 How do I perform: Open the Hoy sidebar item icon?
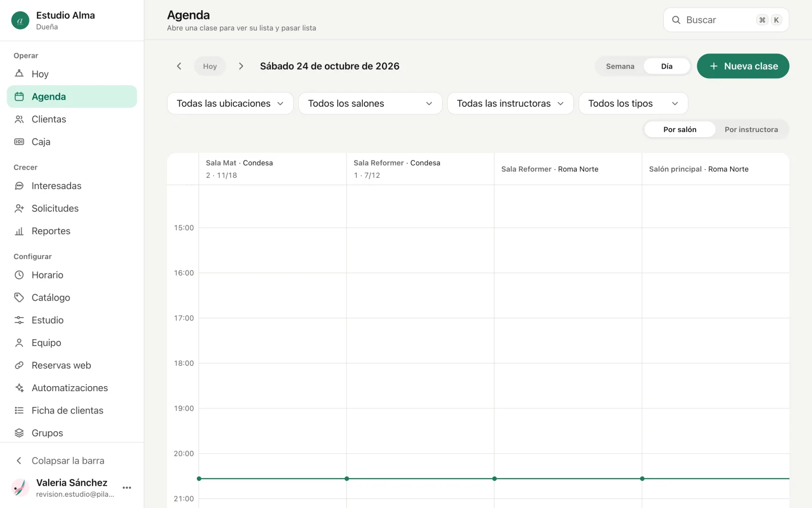(19, 74)
